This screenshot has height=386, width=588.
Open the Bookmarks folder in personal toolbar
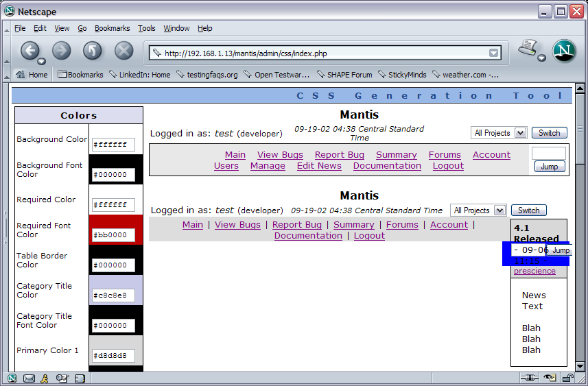click(80, 75)
